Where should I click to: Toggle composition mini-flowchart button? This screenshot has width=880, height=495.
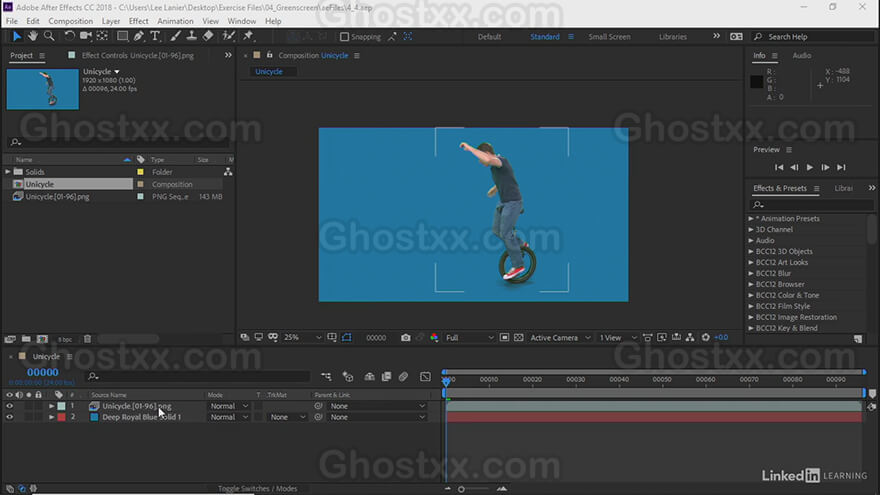[326, 377]
